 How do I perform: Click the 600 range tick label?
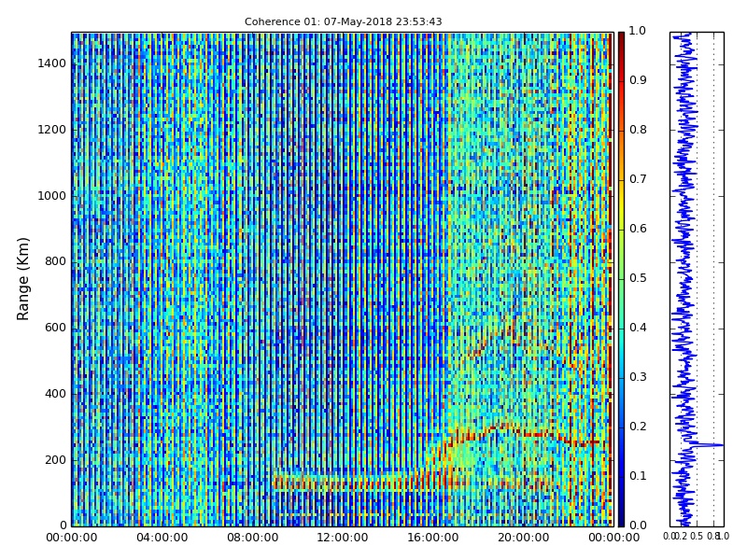coord(56,328)
